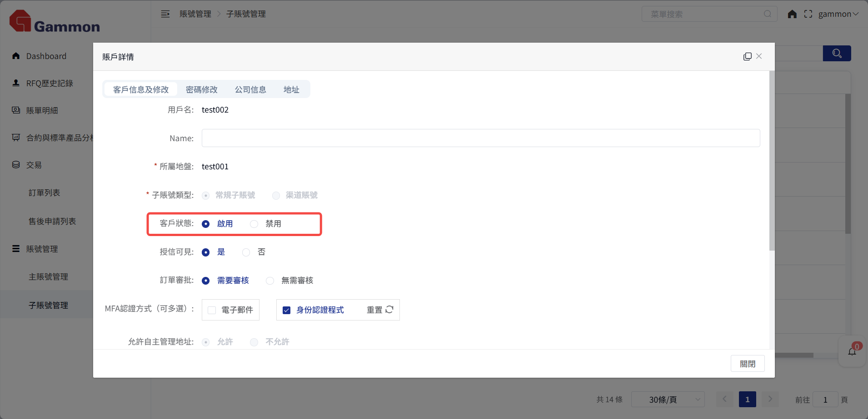
Task: Open the notification bell
Action: coord(852,351)
